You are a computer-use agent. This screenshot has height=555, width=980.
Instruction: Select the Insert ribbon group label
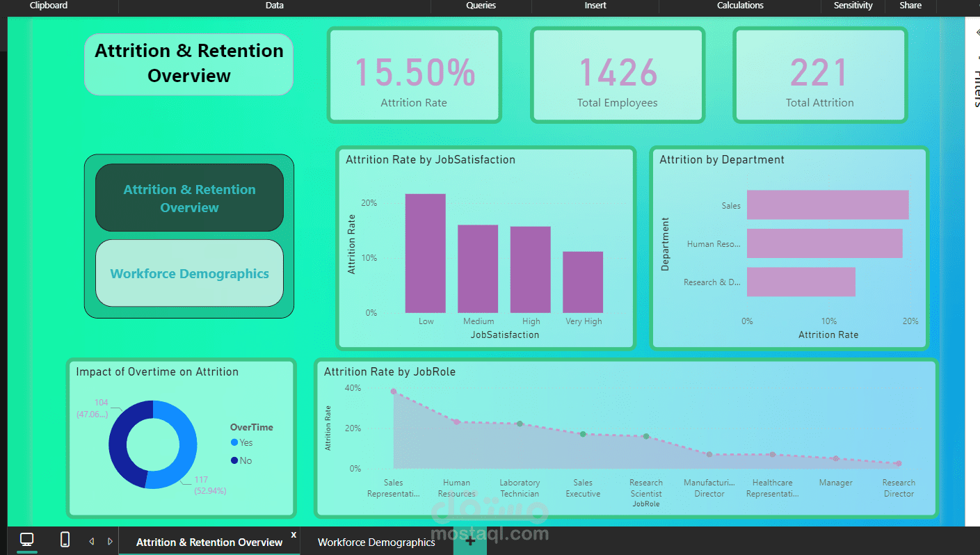tap(595, 6)
